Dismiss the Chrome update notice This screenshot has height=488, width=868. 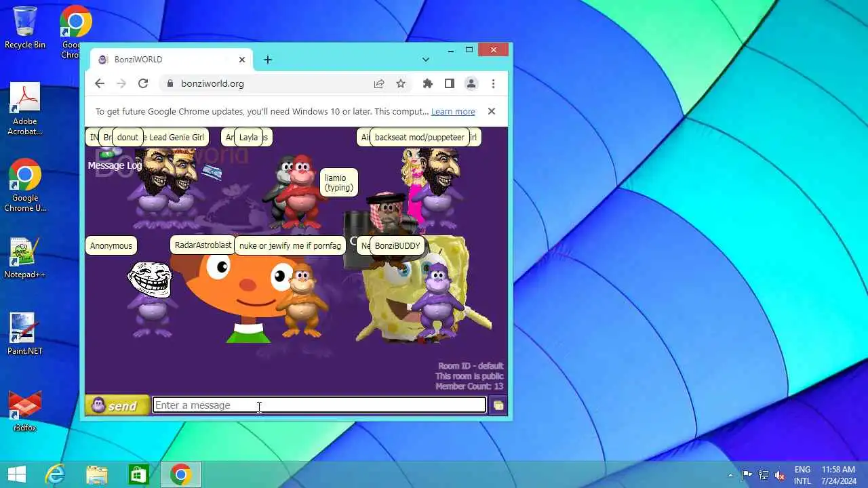(492, 111)
